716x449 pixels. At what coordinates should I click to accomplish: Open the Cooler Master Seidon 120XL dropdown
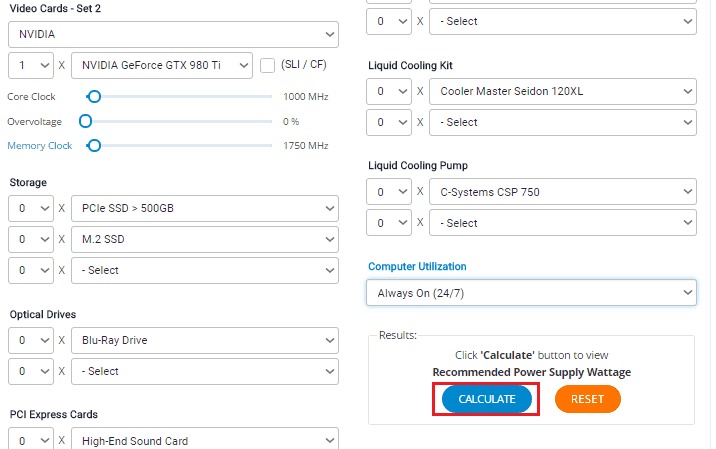tap(563, 91)
